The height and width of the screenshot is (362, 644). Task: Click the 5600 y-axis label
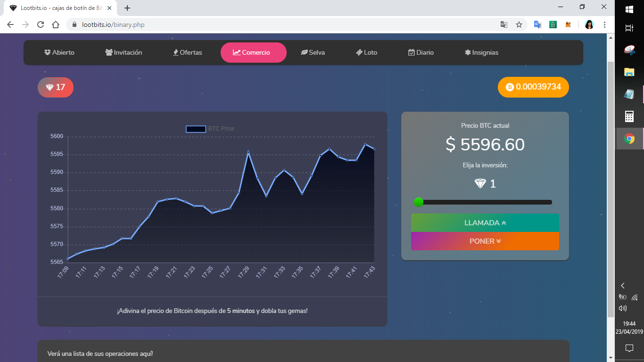57,137
